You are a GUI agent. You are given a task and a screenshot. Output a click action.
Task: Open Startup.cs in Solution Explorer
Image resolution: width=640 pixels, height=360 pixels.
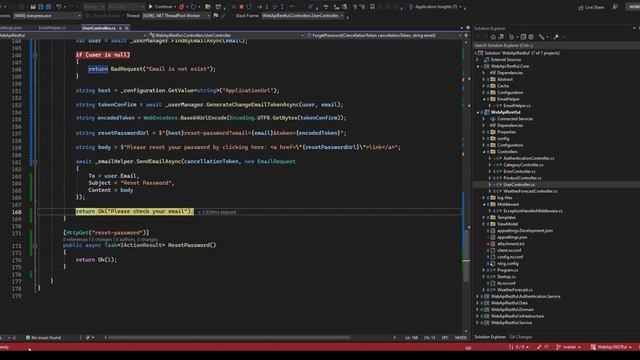click(x=506, y=277)
